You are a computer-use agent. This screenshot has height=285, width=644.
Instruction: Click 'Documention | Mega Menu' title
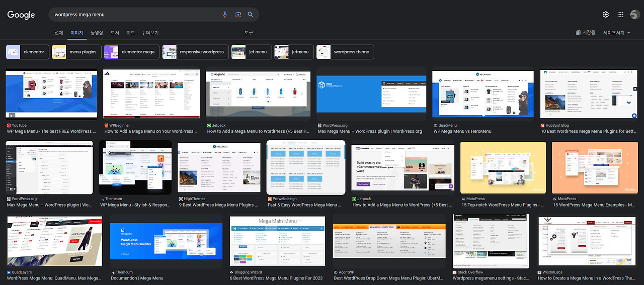point(137,278)
